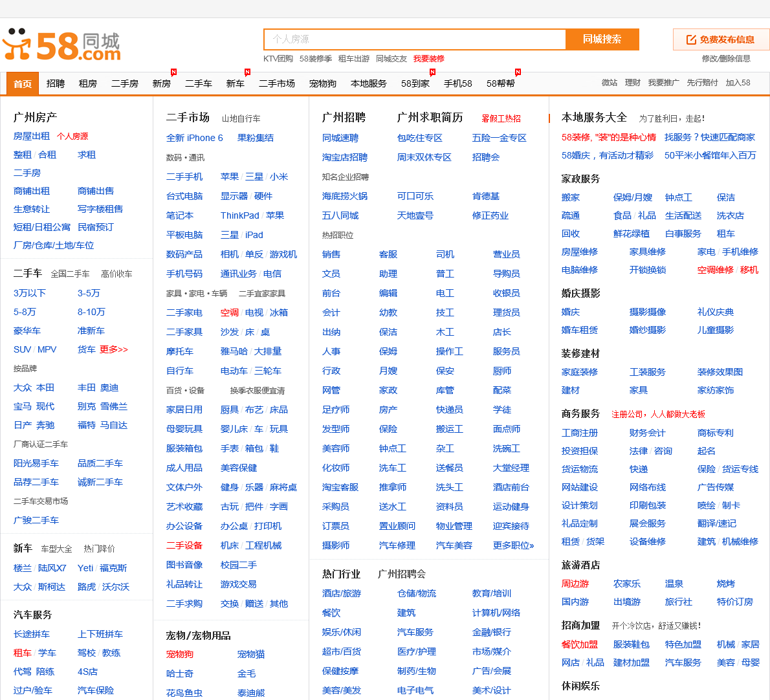The height and width of the screenshot is (700, 770).
Task: Open the 招聘 navigation tab
Action: tap(56, 83)
